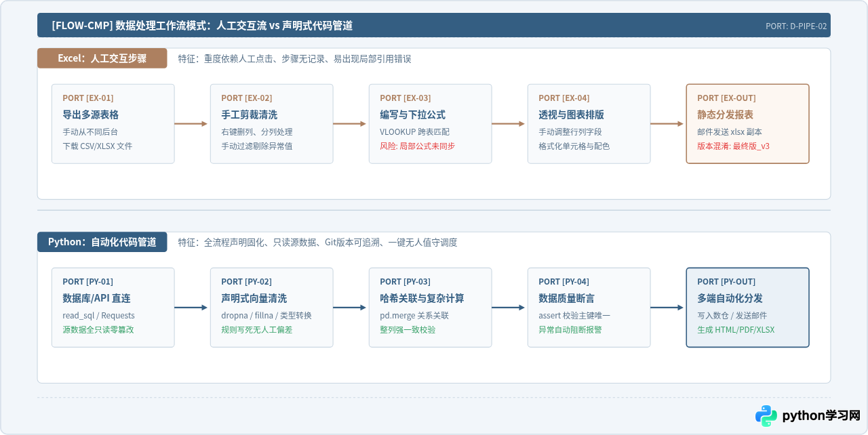This screenshot has height=435, width=868.
Task: Click the green 整列强一致校验 note
Action: click(x=408, y=329)
